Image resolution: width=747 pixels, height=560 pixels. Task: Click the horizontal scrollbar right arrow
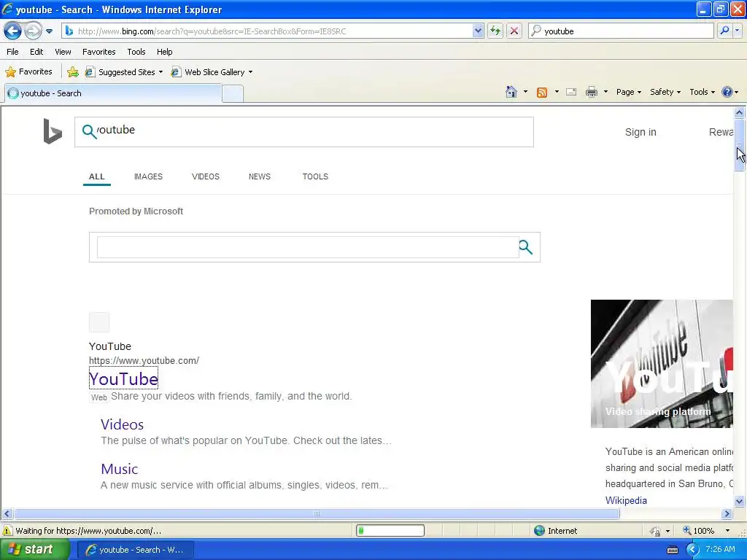pos(727,514)
